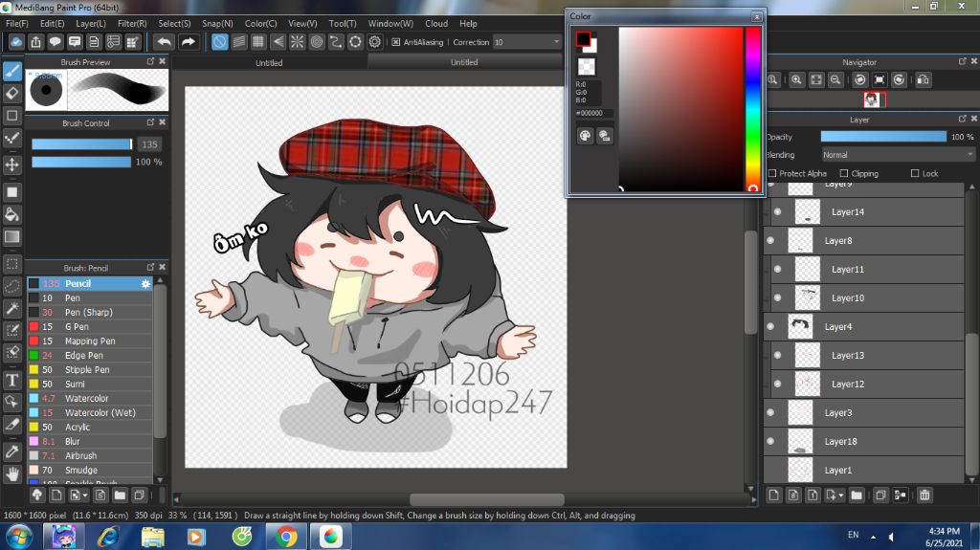Image resolution: width=980 pixels, height=550 pixels.
Task: Open palette icon in Color window
Action: click(585, 136)
